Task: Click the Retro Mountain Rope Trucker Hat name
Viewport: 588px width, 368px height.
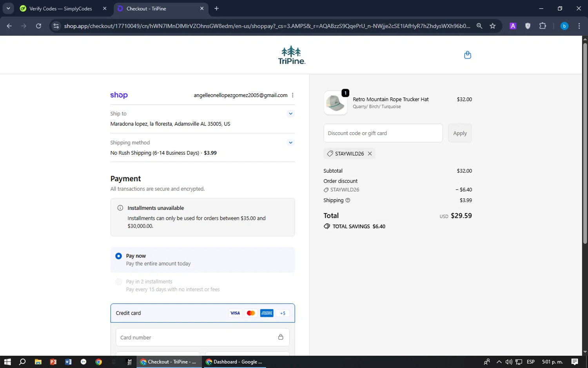Action: [391, 99]
